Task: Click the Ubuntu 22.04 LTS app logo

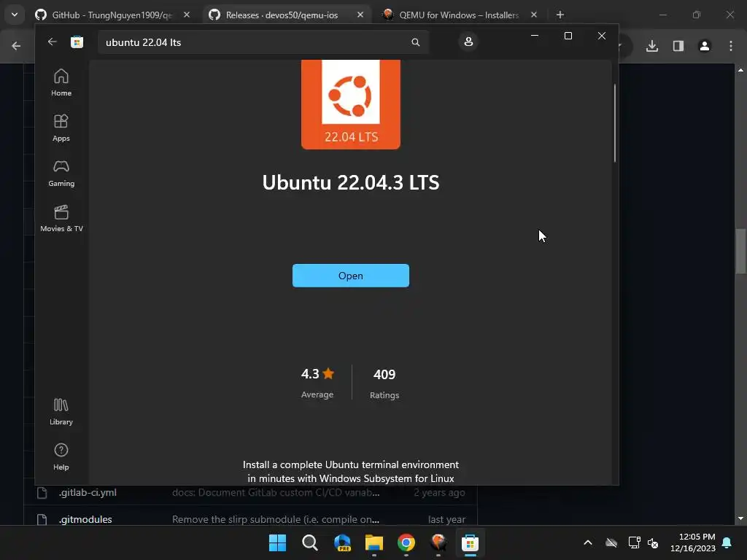Action: (x=351, y=104)
